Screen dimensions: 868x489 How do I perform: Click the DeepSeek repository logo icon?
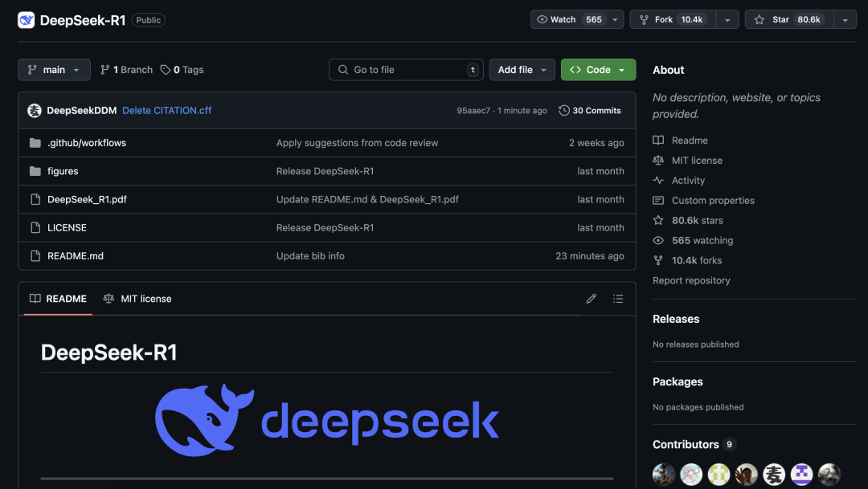26,18
